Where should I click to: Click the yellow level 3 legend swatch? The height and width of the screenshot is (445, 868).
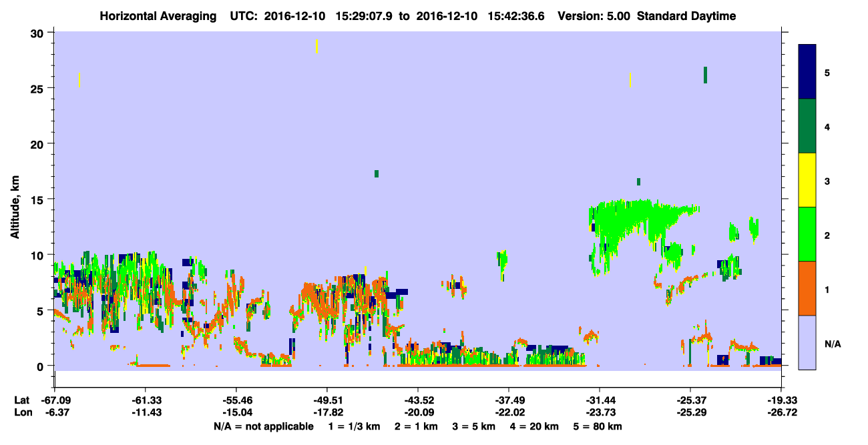coord(807,180)
